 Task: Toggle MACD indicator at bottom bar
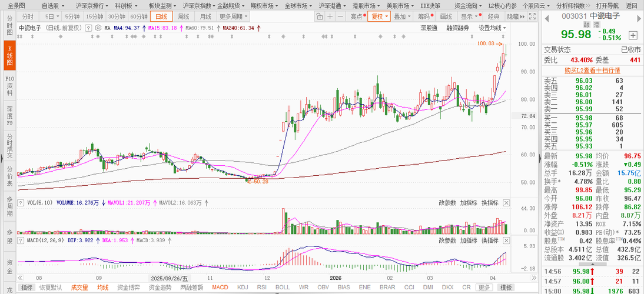pyautogui.click(x=220, y=288)
